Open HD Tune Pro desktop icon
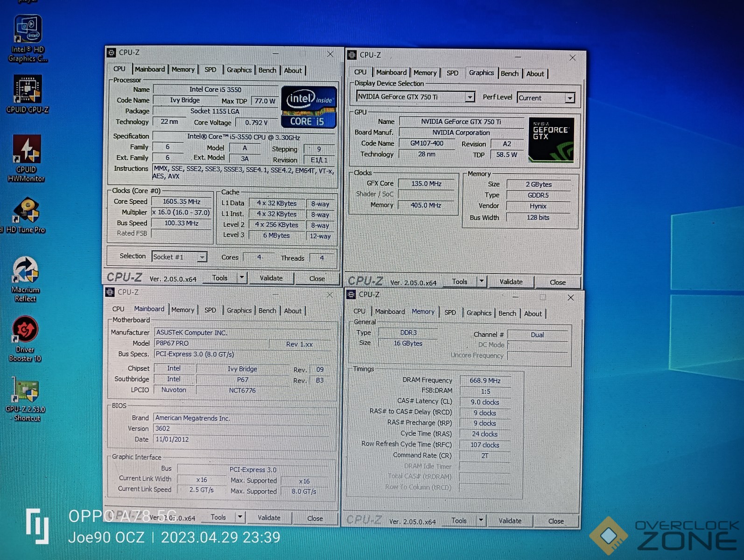 click(x=26, y=215)
